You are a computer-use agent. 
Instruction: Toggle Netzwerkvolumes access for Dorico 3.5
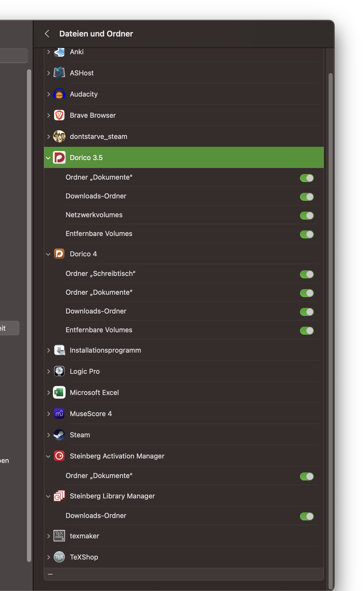pos(307,215)
